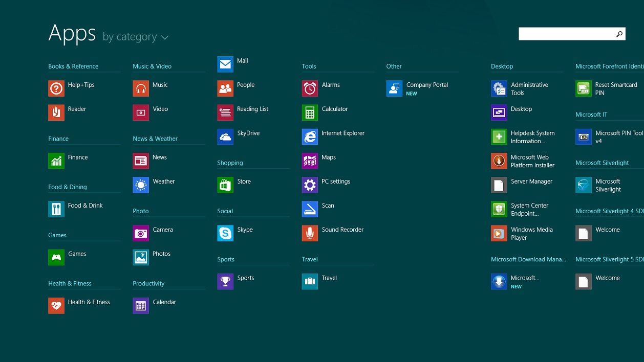This screenshot has height=362, width=644.
Task: Select the Desktop category heading
Action: (502, 66)
